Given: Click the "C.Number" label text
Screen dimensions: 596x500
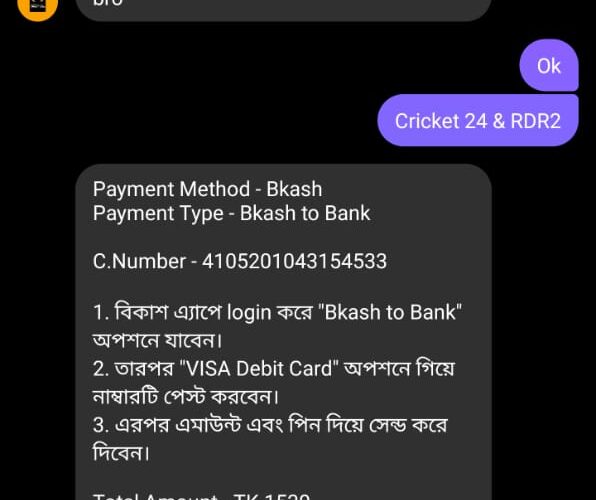Looking at the screenshot, I should [x=139, y=261].
